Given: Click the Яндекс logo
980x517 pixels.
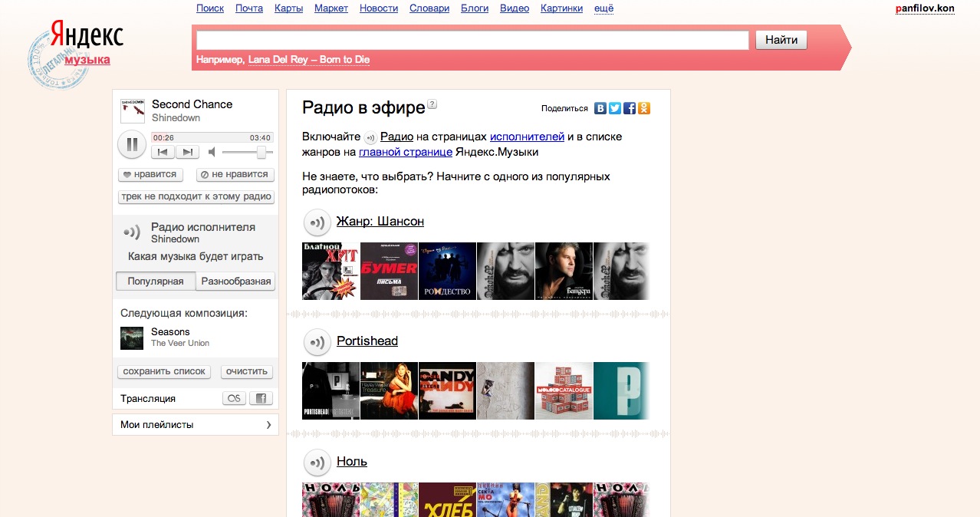Looking at the screenshot, I should point(87,35).
